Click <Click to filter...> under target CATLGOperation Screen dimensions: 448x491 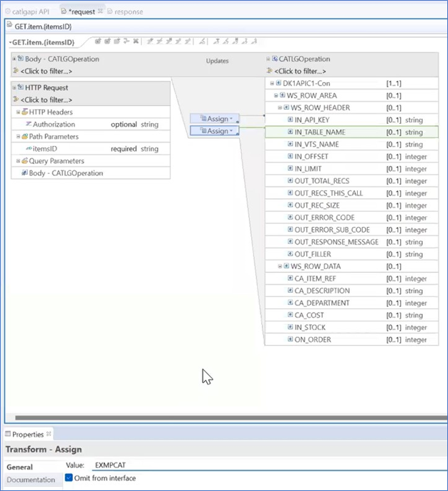click(300, 71)
